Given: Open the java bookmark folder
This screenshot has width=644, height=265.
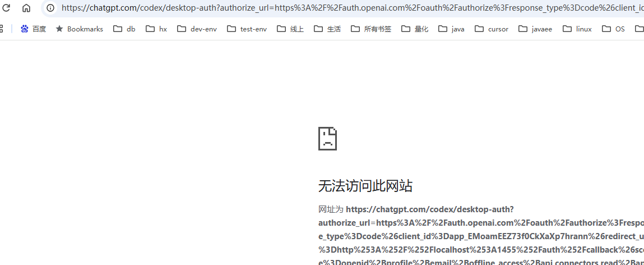Looking at the screenshot, I should pyautogui.click(x=451, y=29).
